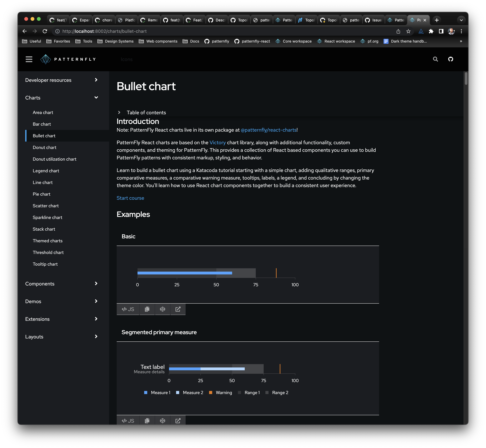Open Basic example in CodeSandbox
Viewport: 486px width, 448px height.
coord(162,309)
